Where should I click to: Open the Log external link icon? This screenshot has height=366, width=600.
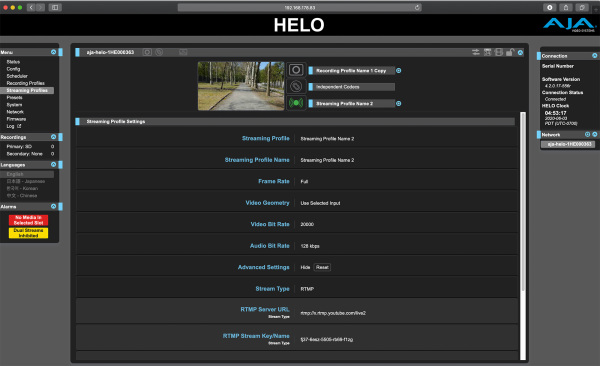[x=19, y=126]
